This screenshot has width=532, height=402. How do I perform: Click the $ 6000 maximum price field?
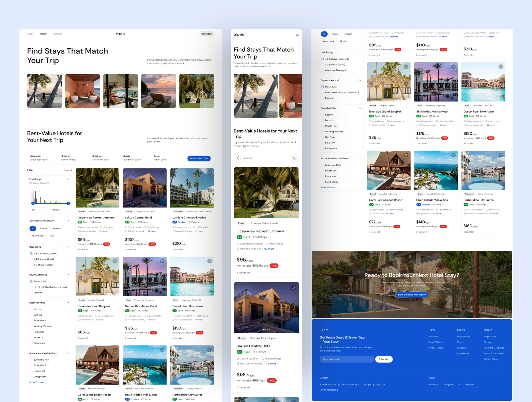tap(60, 210)
